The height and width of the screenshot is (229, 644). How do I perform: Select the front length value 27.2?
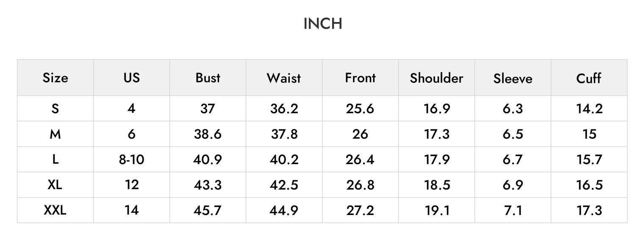(360, 210)
